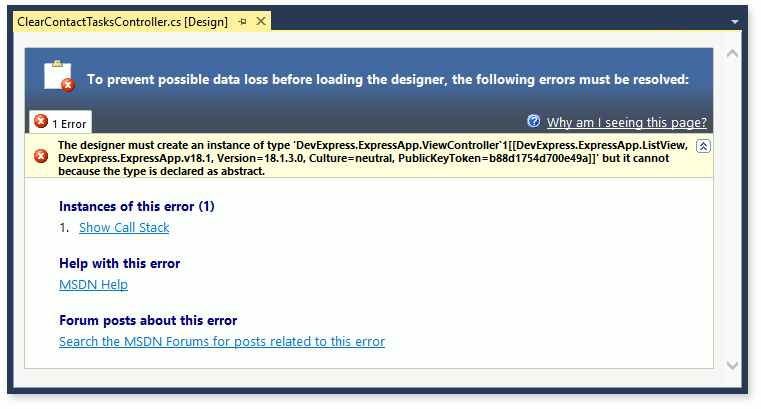Search the MSDN Forums for related posts

[222, 342]
